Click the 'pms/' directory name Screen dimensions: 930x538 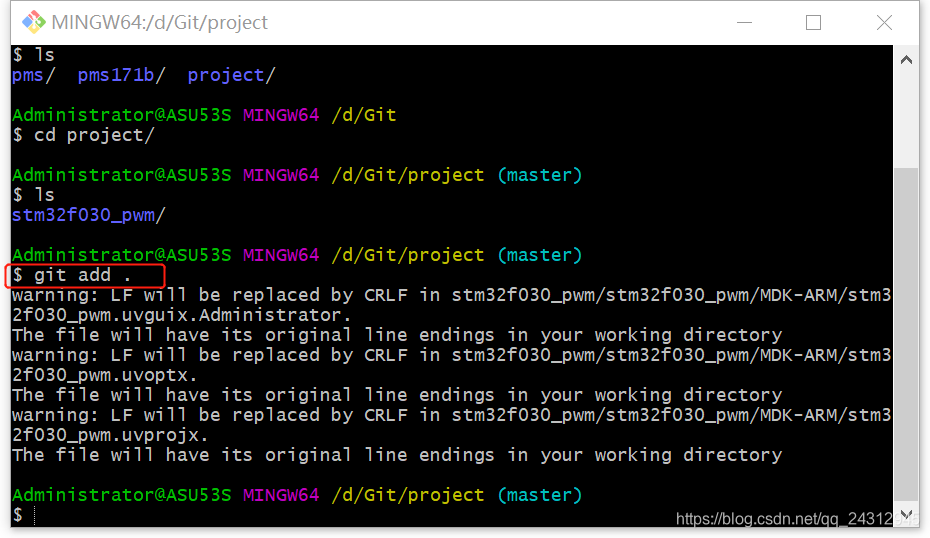(34, 75)
